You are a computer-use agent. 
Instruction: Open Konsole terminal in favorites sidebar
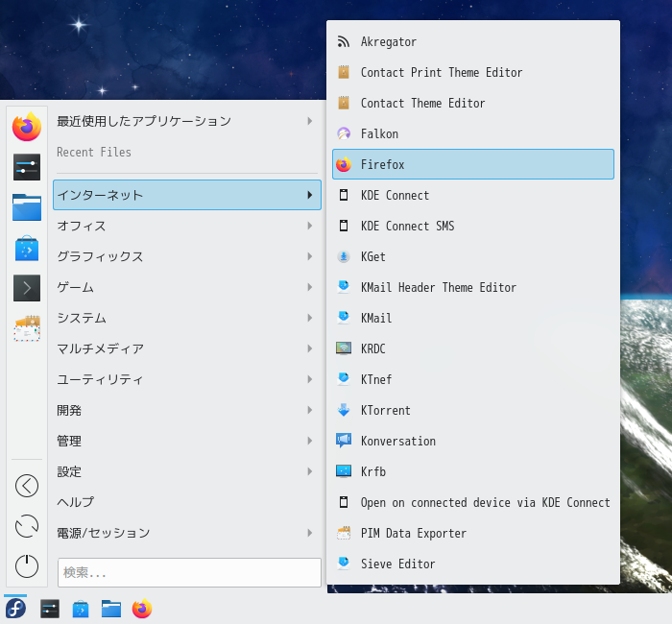click(27, 288)
